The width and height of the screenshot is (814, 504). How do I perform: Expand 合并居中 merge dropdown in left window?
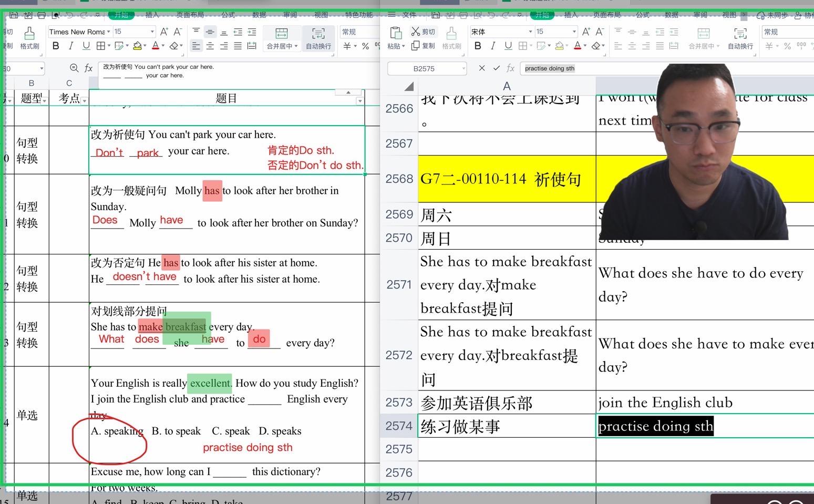click(296, 46)
